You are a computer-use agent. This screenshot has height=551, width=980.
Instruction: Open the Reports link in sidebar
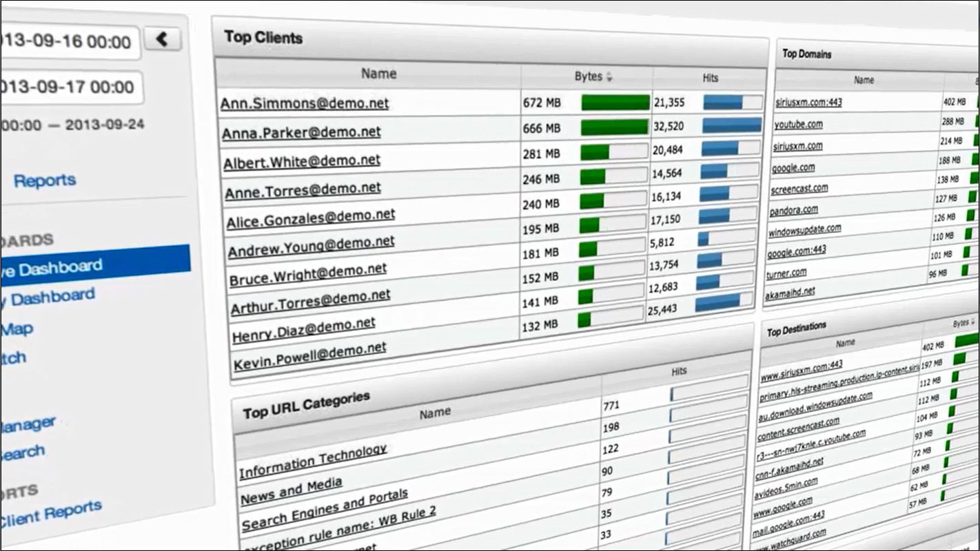(45, 181)
